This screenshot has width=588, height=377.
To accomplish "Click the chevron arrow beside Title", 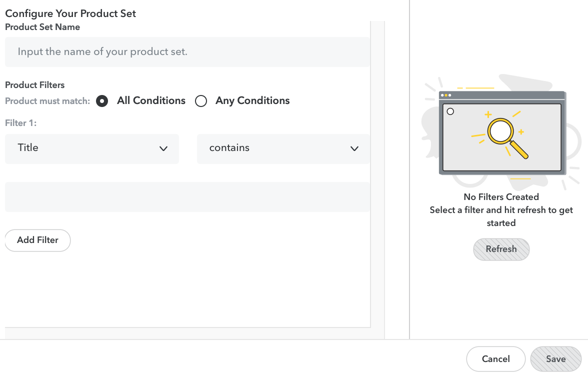I will point(163,148).
